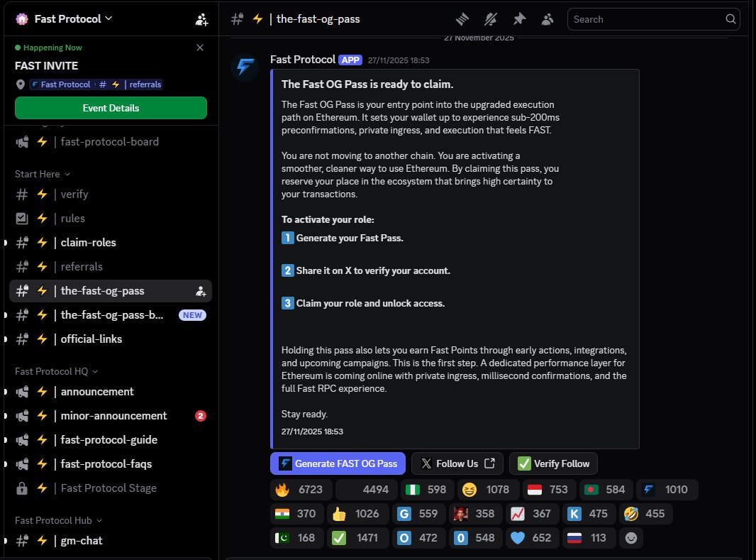The width and height of the screenshot is (756, 560).
Task: Toggle green check mark reaction 1471
Action: tap(357, 538)
